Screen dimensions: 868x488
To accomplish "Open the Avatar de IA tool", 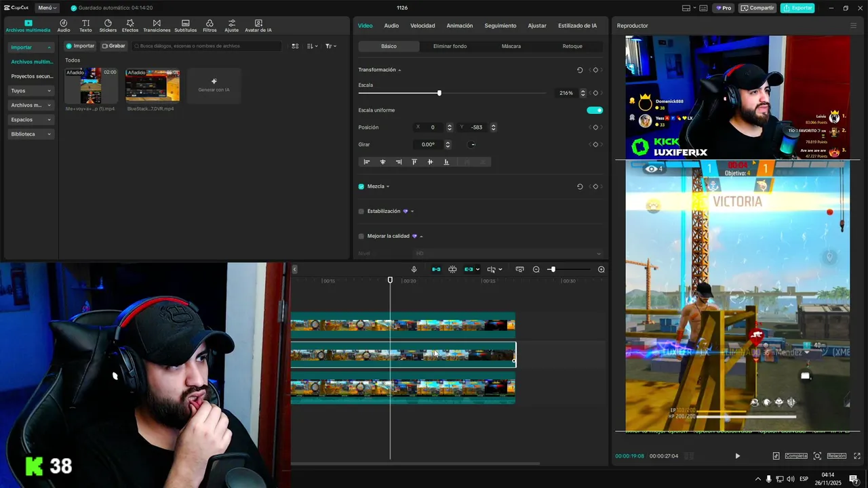I will [x=258, y=26].
